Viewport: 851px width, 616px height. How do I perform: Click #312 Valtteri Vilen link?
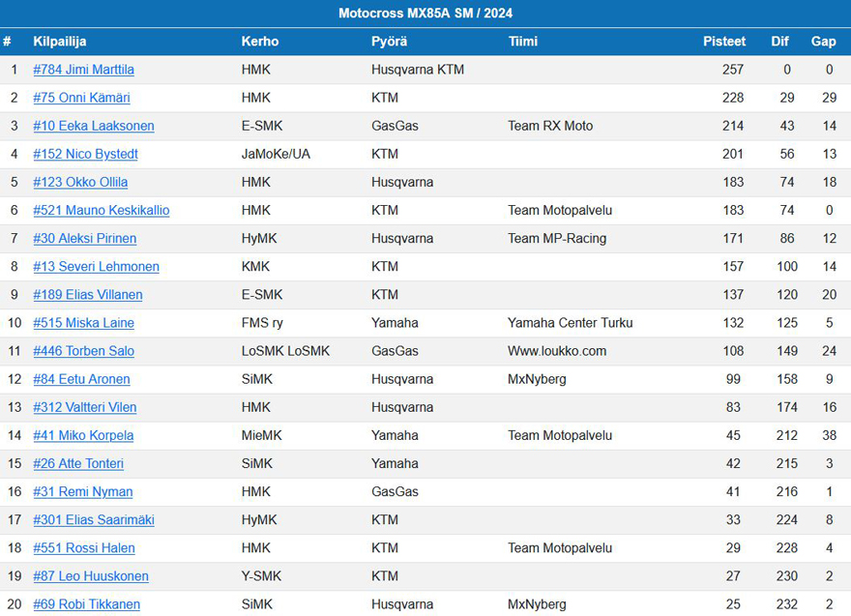(85, 407)
